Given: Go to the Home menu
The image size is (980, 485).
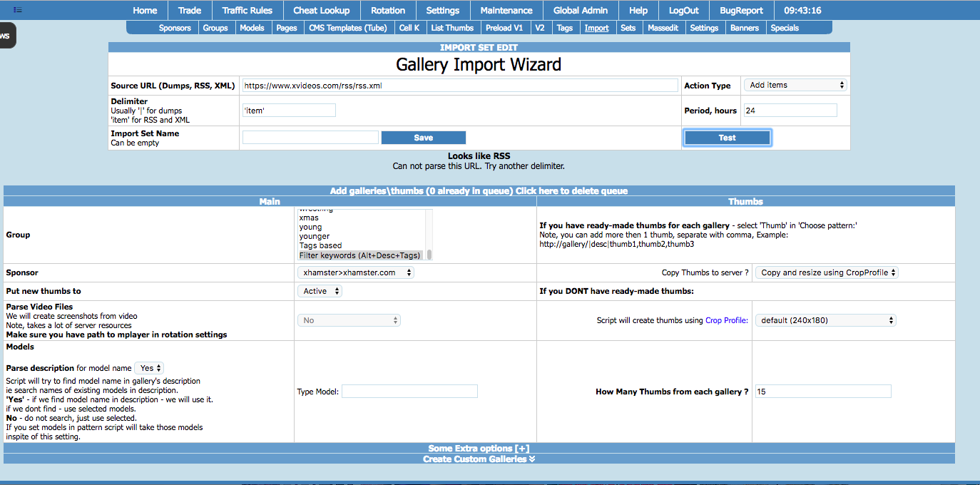Looking at the screenshot, I should click(x=145, y=11).
